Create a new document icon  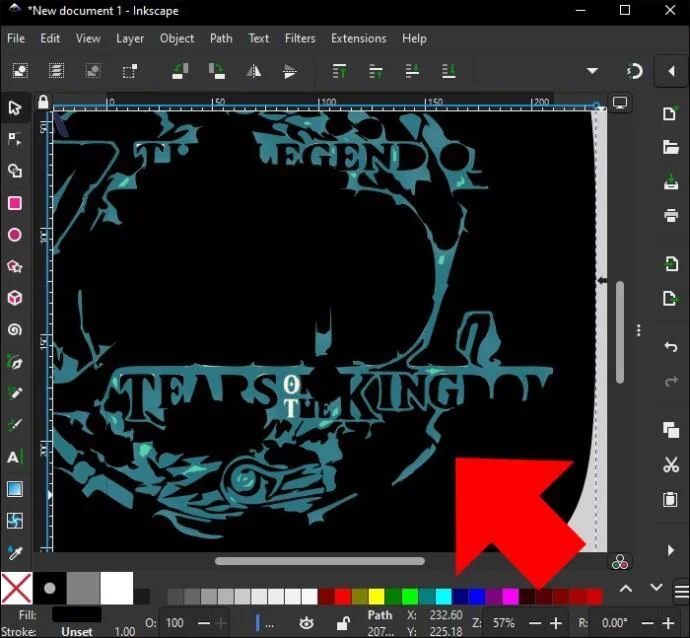point(671,113)
